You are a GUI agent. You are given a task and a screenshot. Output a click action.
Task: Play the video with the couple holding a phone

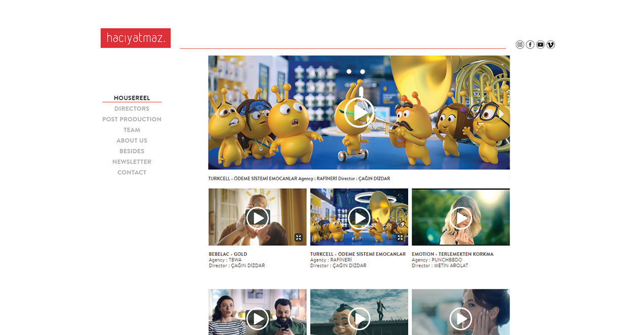pyautogui.click(x=258, y=319)
